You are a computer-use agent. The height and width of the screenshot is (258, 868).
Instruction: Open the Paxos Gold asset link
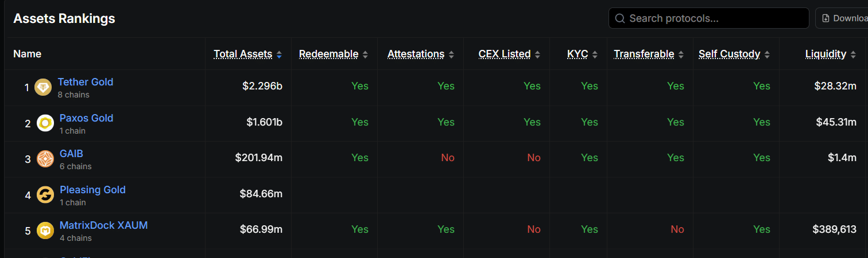coord(86,118)
